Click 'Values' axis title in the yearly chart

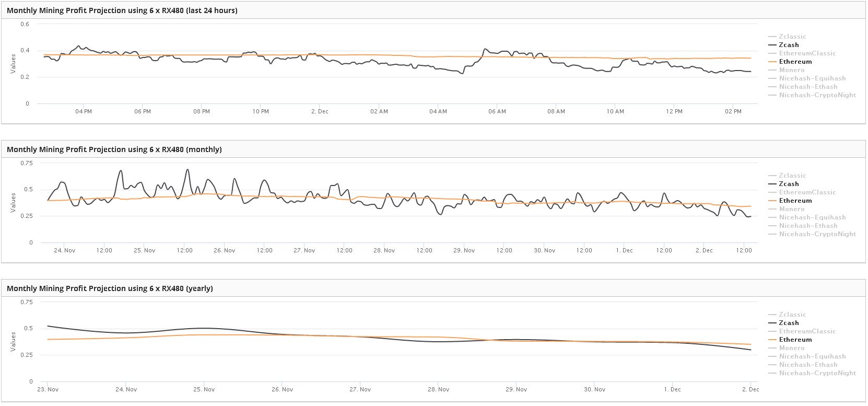pyautogui.click(x=13, y=342)
